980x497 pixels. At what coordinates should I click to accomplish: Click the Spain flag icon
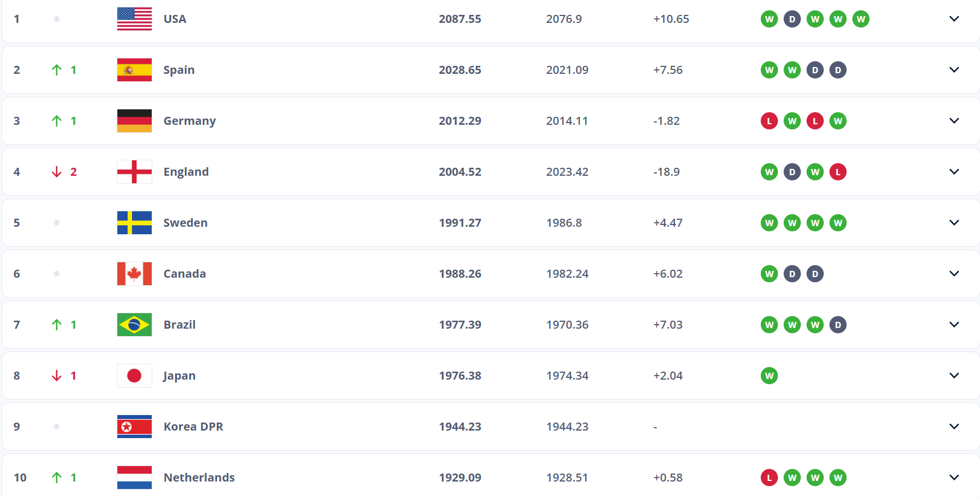(135, 70)
